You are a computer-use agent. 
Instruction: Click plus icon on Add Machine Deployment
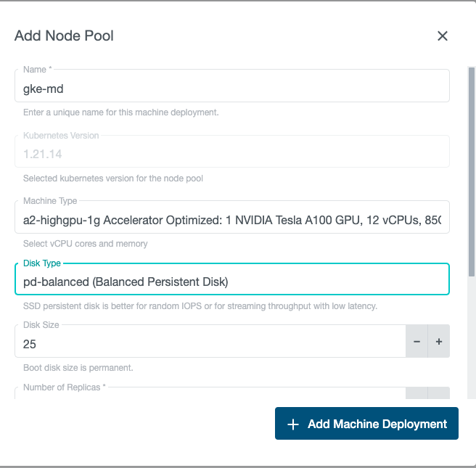click(293, 424)
